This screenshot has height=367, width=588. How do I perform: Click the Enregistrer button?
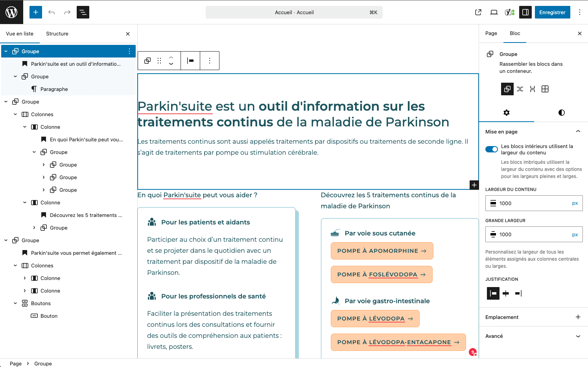(x=552, y=12)
